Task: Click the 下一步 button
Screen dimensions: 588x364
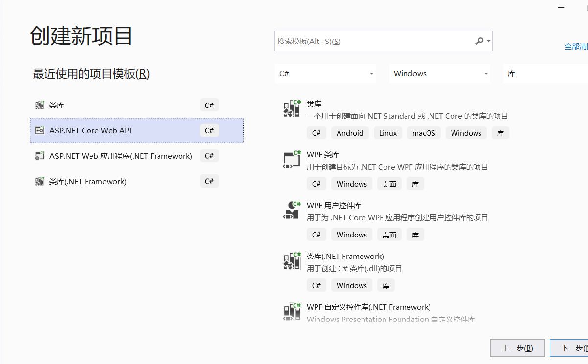Action: (569, 348)
